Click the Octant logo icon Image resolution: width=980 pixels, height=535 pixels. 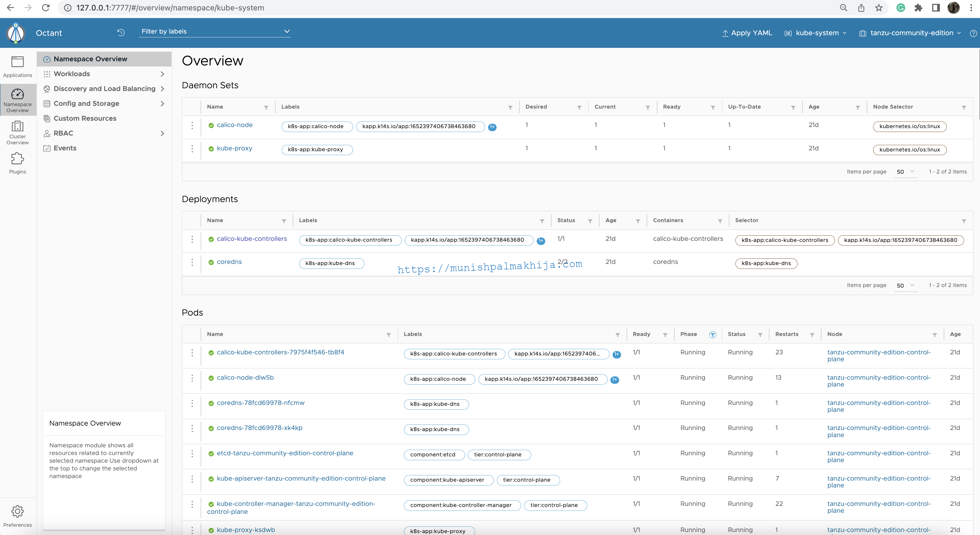[16, 33]
